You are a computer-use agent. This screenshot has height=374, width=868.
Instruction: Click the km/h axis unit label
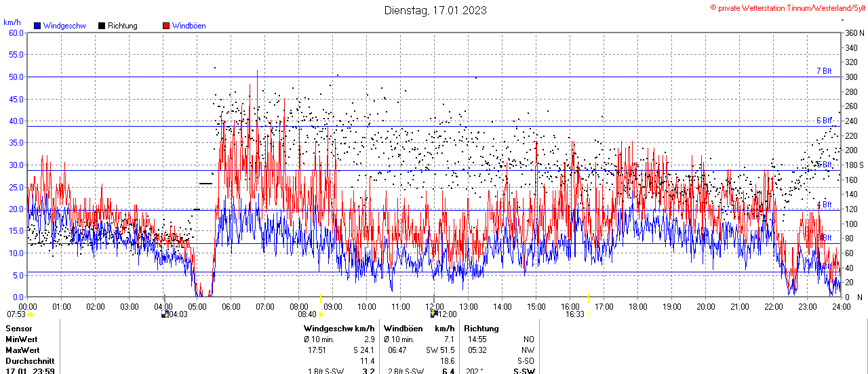pyautogui.click(x=12, y=22)
